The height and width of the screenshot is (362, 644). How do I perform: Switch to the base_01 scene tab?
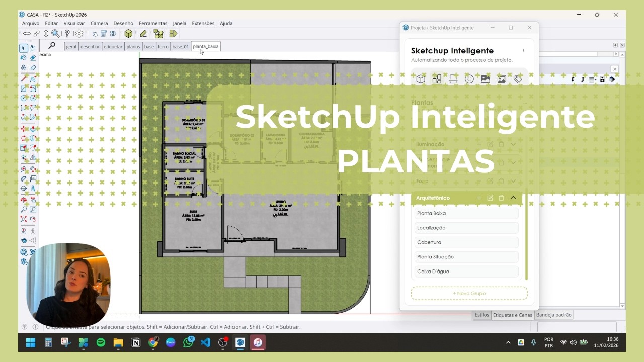pos(181,46)
